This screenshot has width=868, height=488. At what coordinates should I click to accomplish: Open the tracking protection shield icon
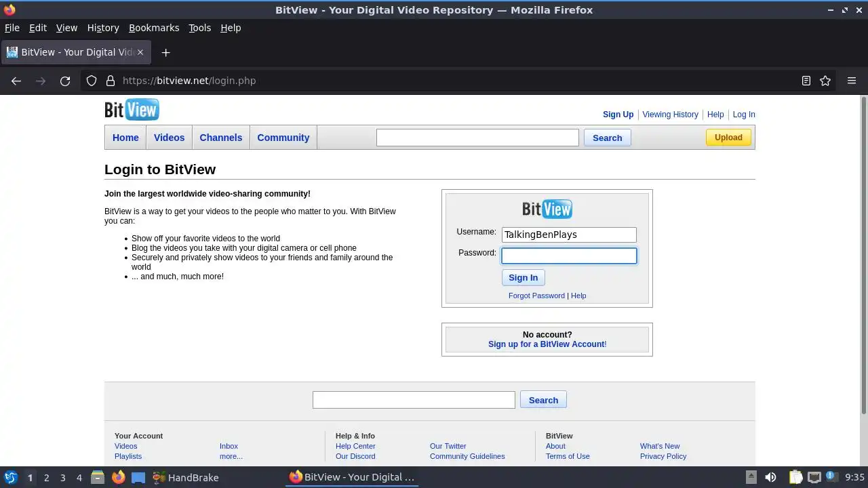point(92,81)
